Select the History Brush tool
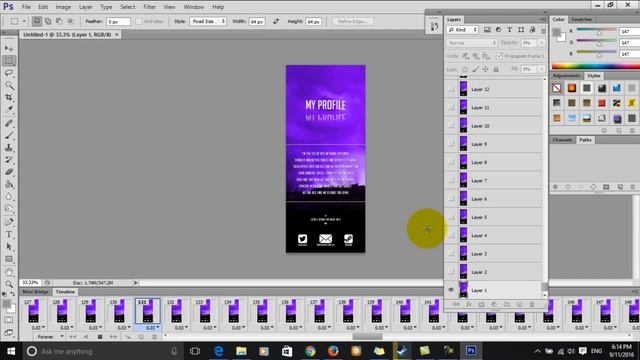Screen dimensions: 640x360 9,160
